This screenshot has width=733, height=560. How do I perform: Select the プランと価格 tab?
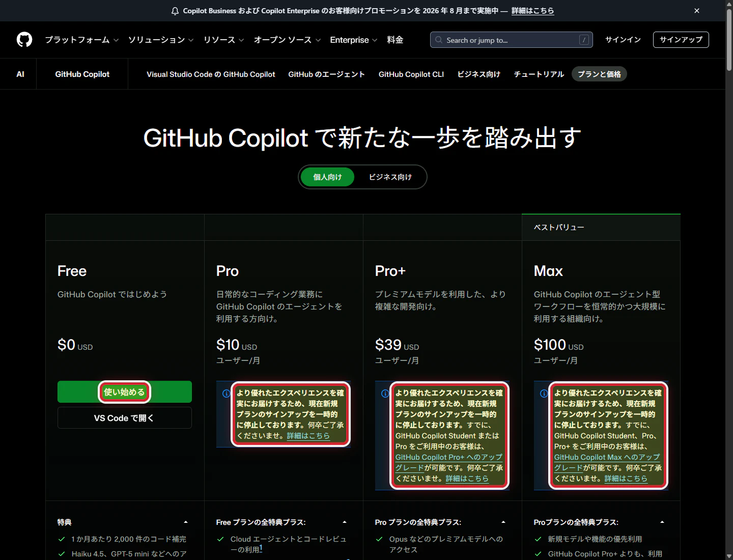click(x=599, y=74)
